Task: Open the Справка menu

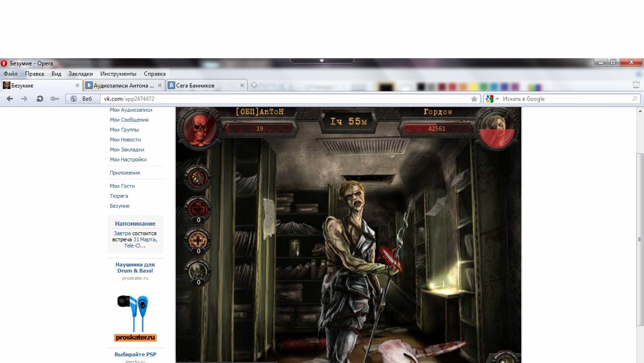Action: 154,73
